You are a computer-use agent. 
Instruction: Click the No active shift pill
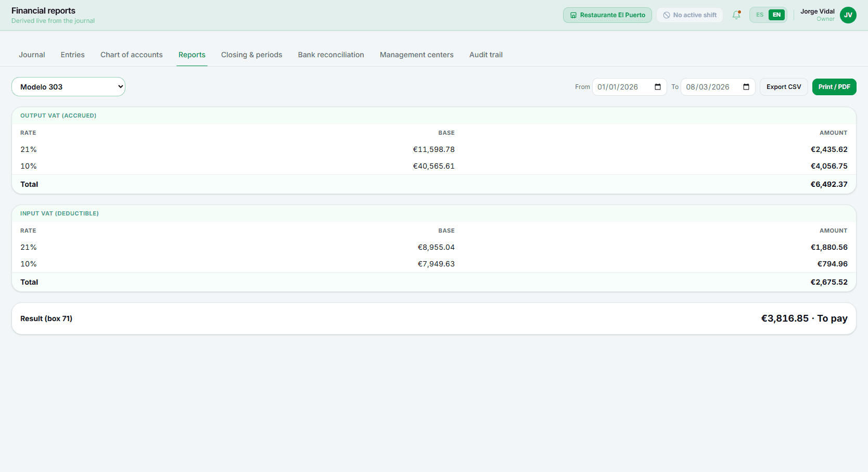tap(690, 15)
